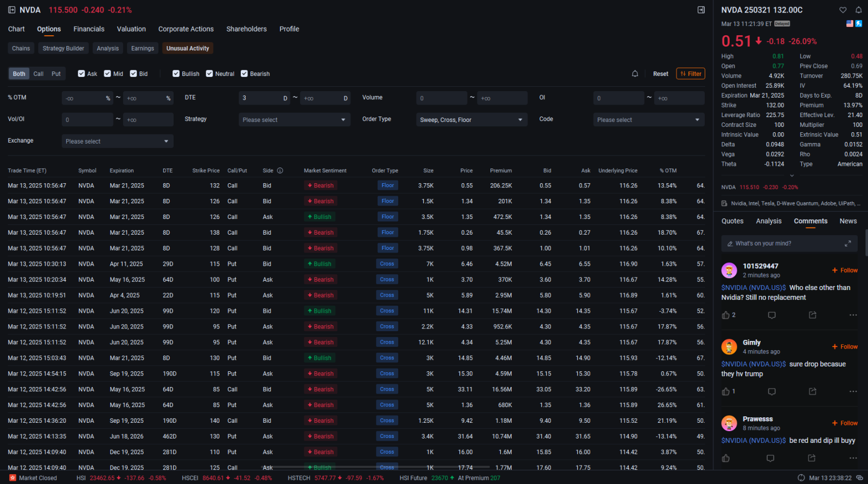Click the sidebar collapse icon beside NVDA
Viewport: 868px width, 484px height.
[x=12, y=10]
